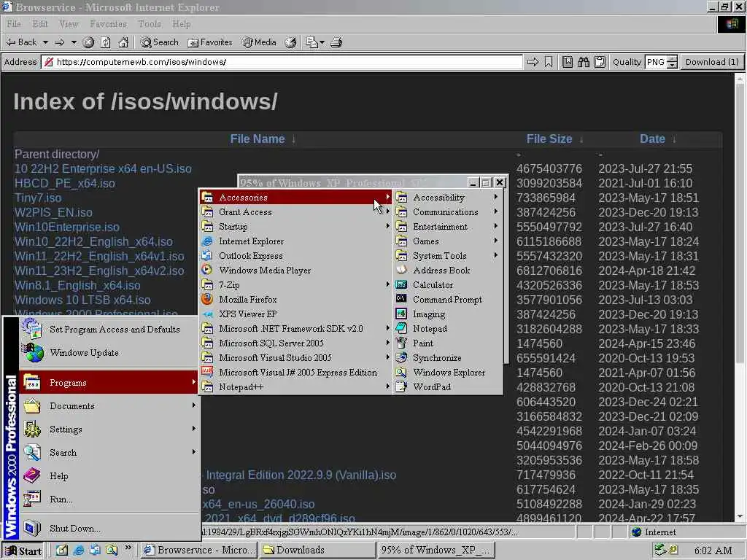Expand Microsoft SQL Server 2005 folder
This screenshot has height=560, width=747.
295,343
